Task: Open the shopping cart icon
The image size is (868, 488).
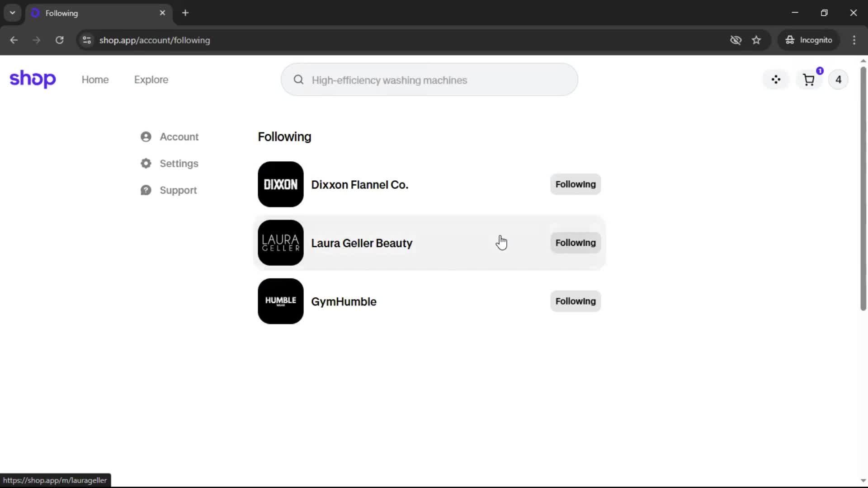Action: click(x=808, y=80)
